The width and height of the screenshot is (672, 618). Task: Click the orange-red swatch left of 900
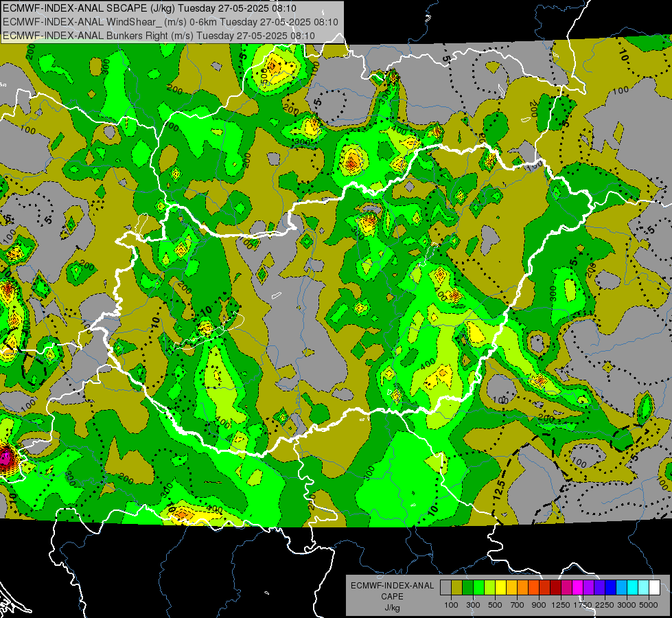click(x=533, y=588)
